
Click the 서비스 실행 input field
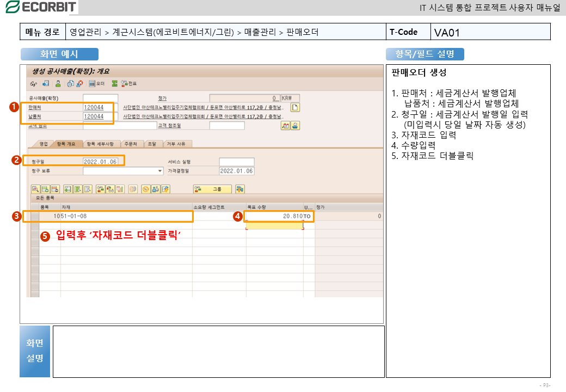tap(237, 162)
